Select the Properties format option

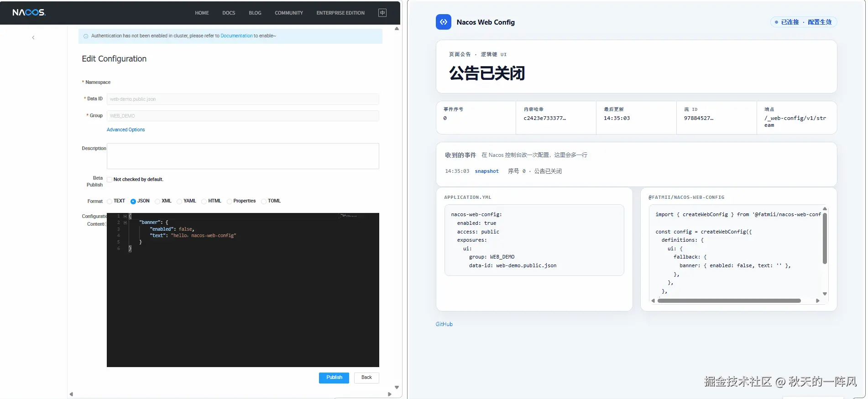click(x=230, y=201)
